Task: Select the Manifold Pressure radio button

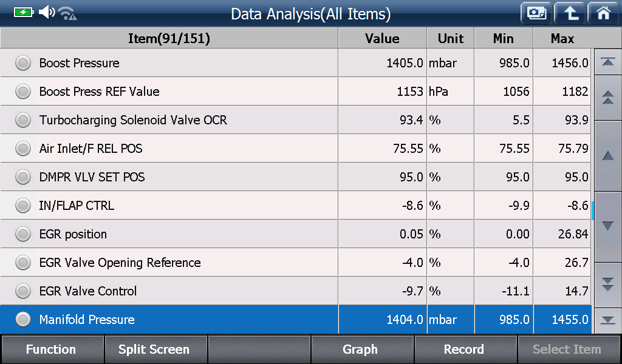Action: point(23,319)
